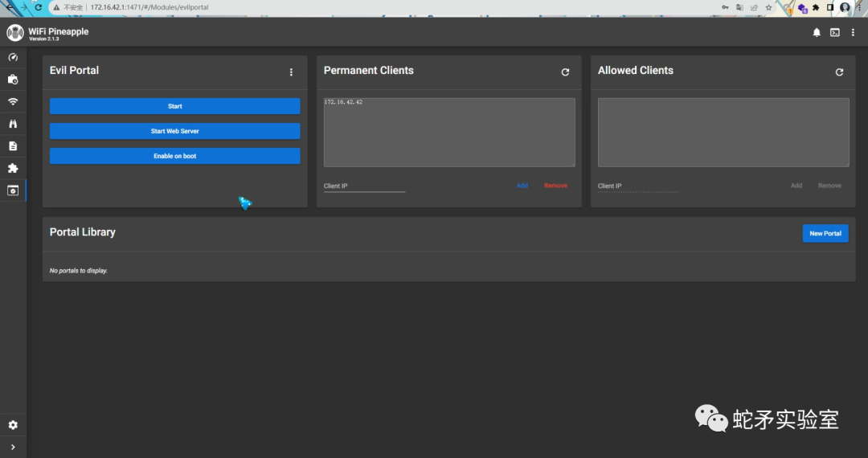This screenshot has width=868, height=458.
Task: Click Add under Permanent Clients
Action: pyautogui.click(x=522, y=186)
